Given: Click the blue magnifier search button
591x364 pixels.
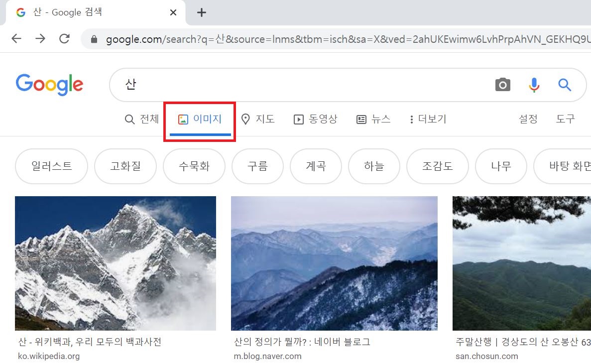Looking at the screenshot, I should pos(564,85).
